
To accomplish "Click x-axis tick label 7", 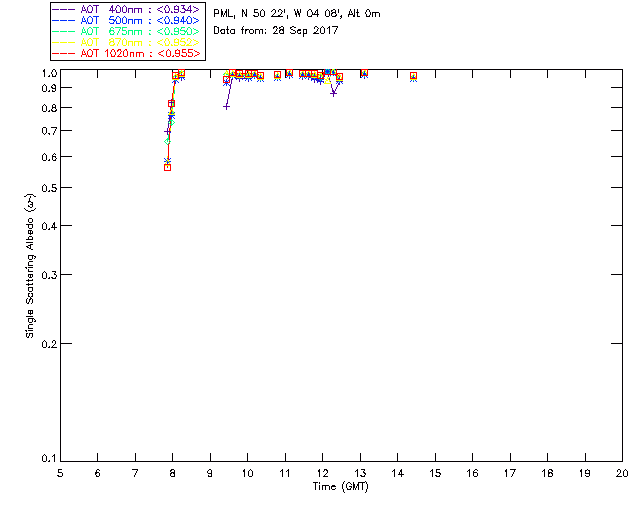I will coord(135,473).
